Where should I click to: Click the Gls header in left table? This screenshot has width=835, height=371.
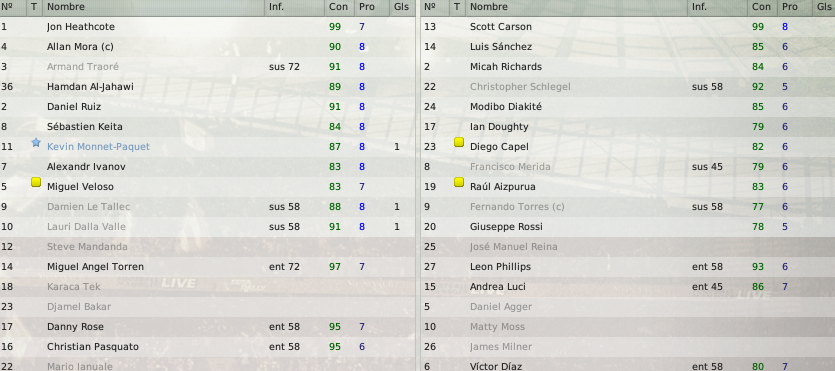tap(402, 7)
